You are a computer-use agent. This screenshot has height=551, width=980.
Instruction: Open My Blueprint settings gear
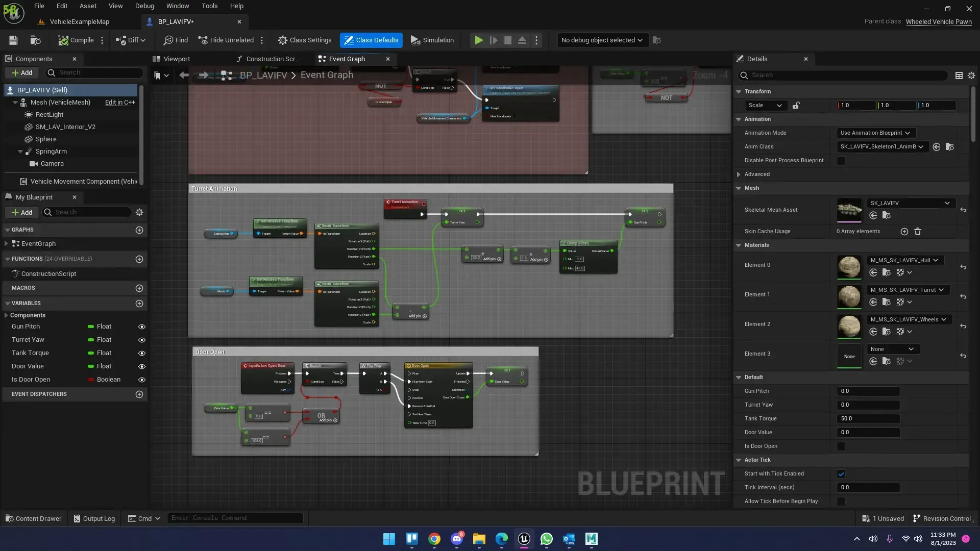click(139, 212)
